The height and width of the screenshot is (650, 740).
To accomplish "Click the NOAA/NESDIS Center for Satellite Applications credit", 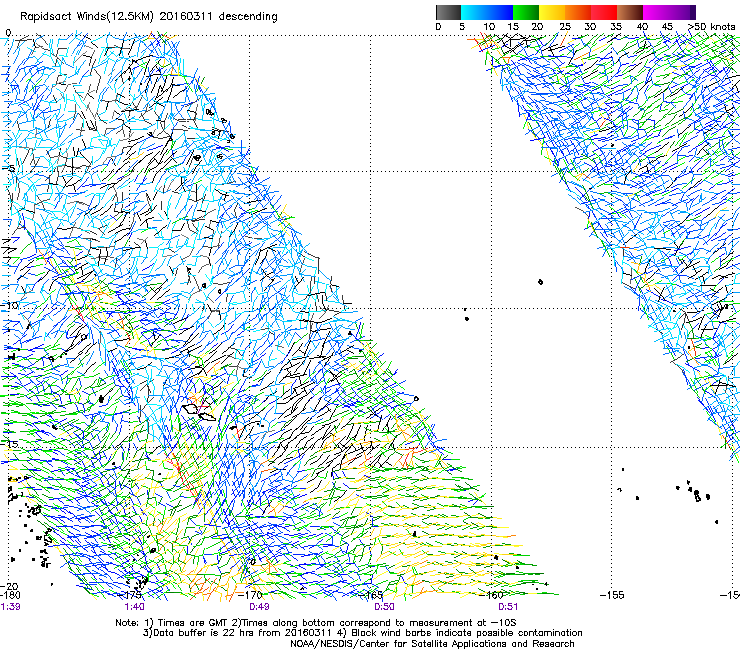I will pos(432,644).
